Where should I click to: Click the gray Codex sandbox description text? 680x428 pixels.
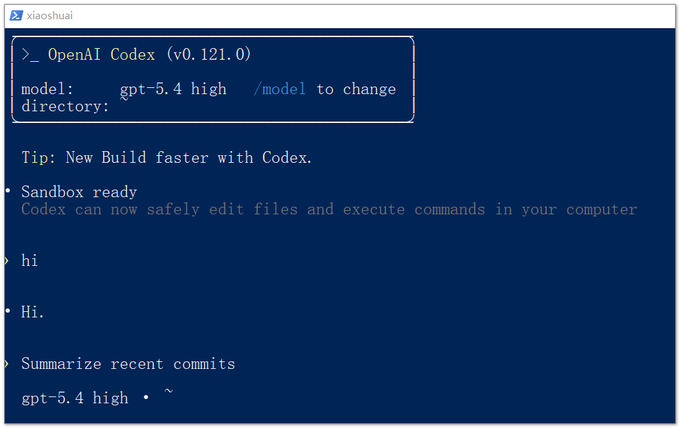tap(329, 209)
